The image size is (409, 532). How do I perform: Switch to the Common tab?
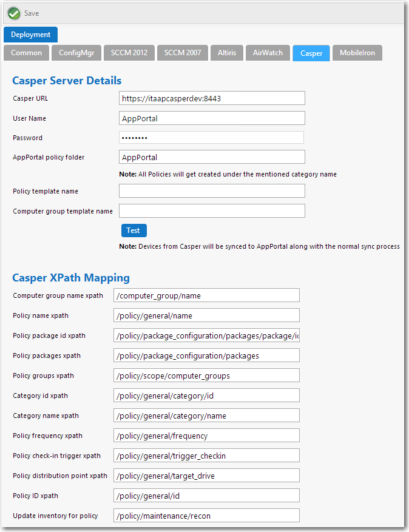click(x=27, y=53)
